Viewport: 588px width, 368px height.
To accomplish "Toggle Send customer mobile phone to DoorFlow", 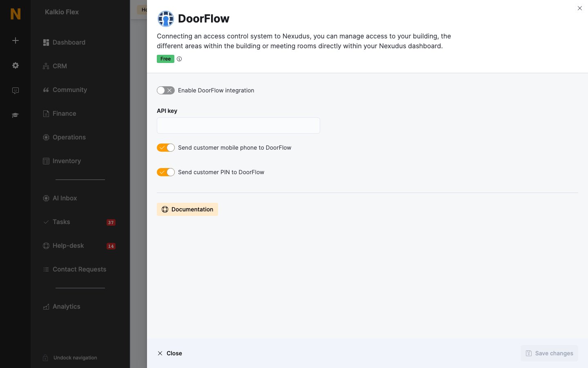I will 166,148.
